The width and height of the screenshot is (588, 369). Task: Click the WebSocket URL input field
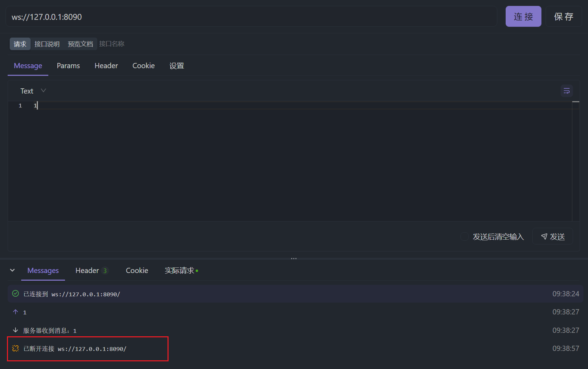tap(251, 17)
